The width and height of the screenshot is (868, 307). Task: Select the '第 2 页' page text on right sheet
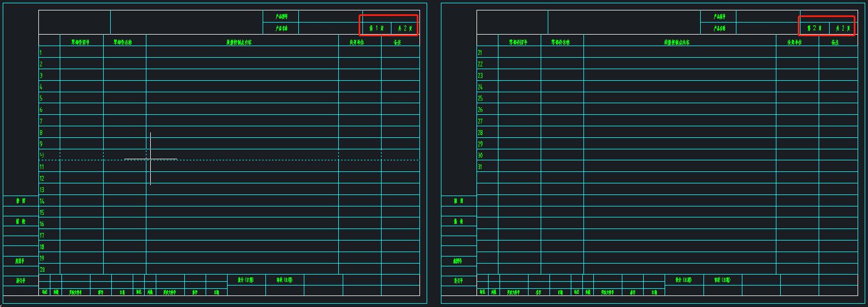click(814, 28)
